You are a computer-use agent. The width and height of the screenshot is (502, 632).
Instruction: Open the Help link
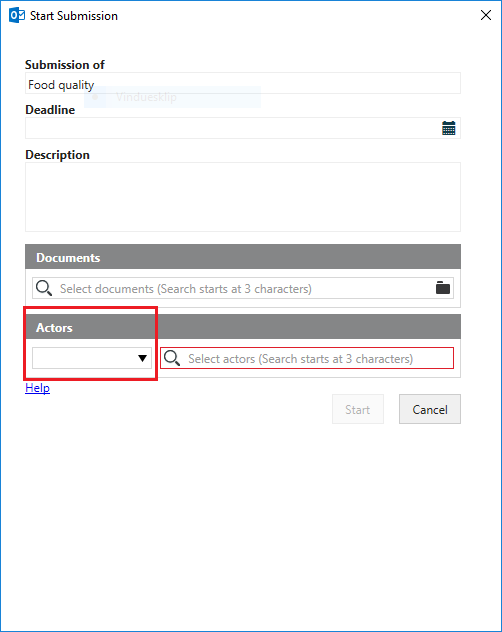tap(37, 388)
